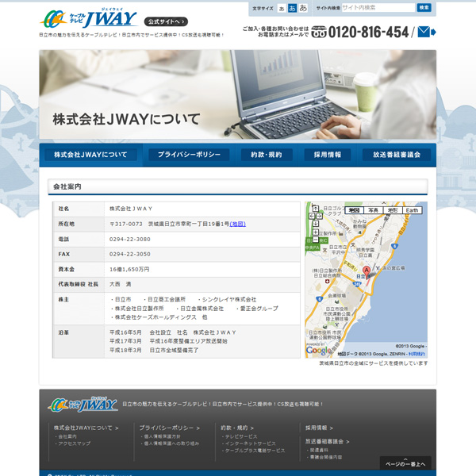Open footer 放送番組審議会 > link
The image size is (476, 476).
[327, 441]
